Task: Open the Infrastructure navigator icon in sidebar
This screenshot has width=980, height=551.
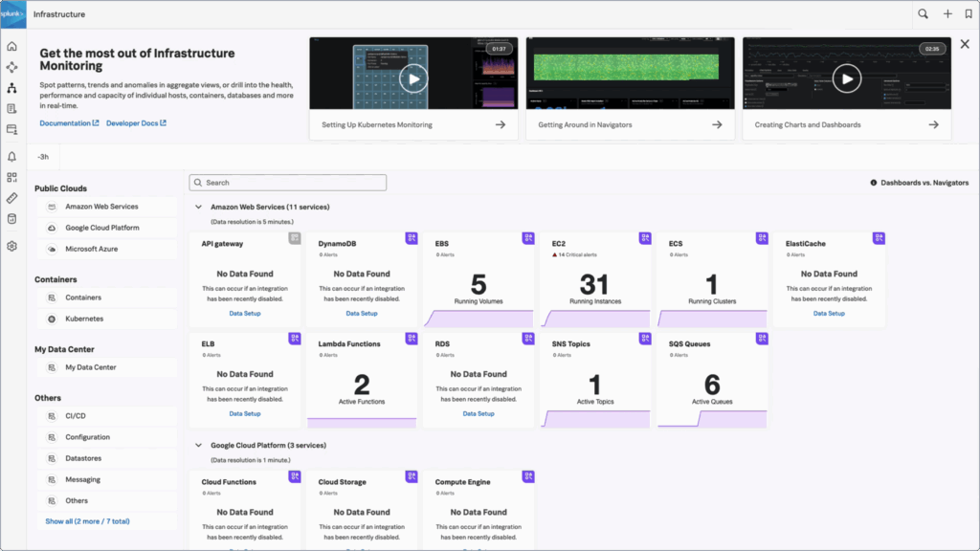Action: (11, 87)
